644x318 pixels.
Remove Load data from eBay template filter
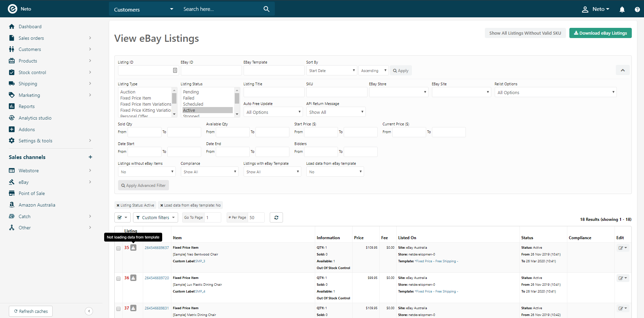point(162,205)
